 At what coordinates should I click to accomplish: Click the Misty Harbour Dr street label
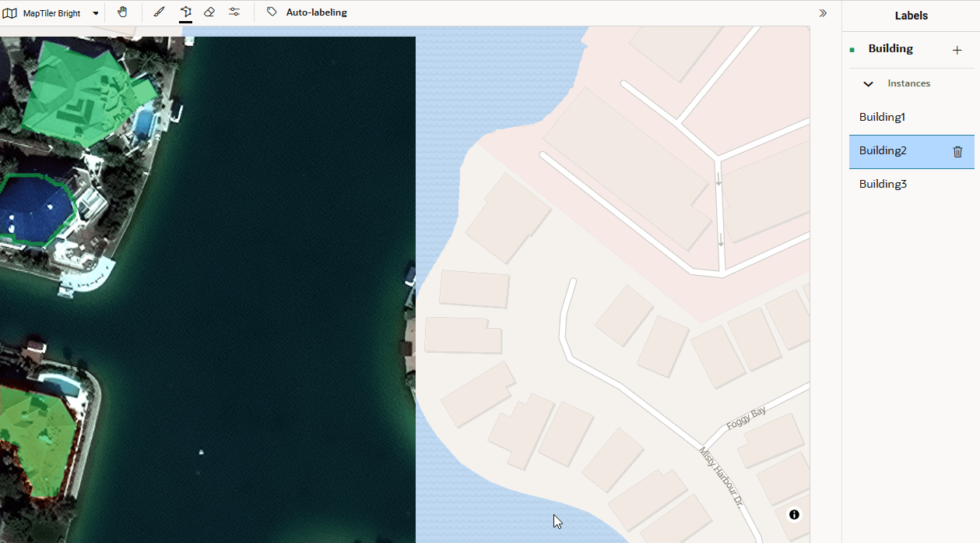click(x=722, y=477)
